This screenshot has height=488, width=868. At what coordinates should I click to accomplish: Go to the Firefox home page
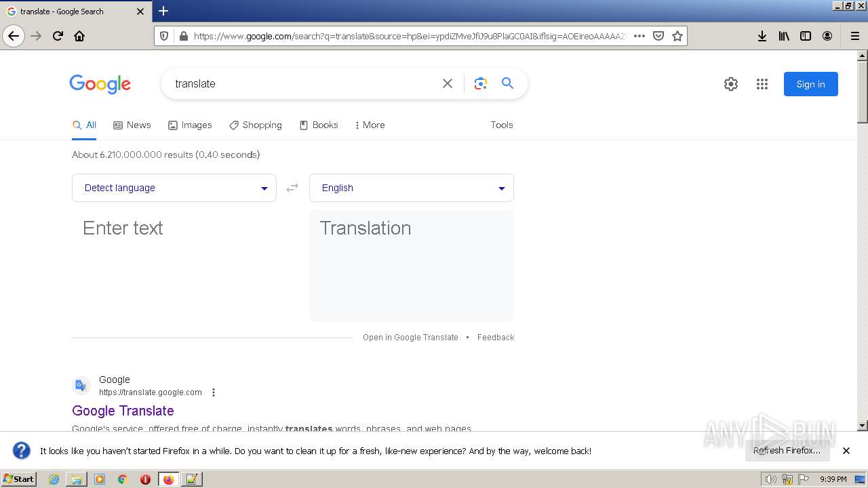[79, 36]
